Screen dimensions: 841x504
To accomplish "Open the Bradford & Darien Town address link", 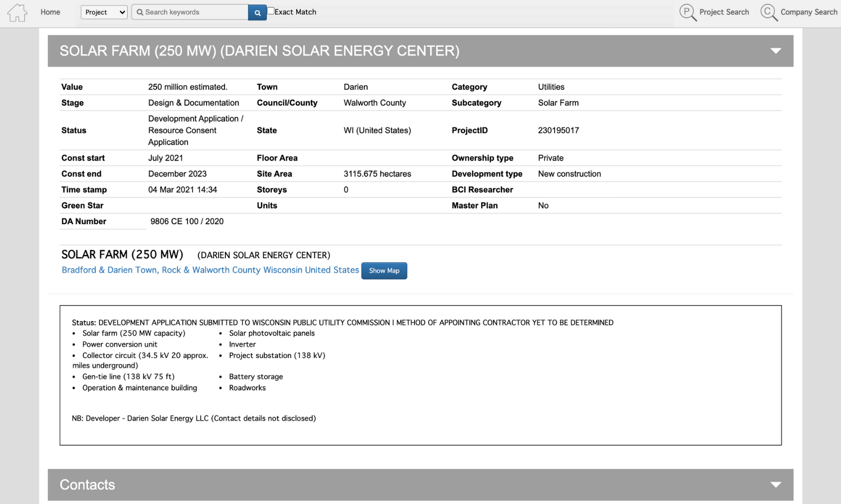I will [x=210, y=270].
